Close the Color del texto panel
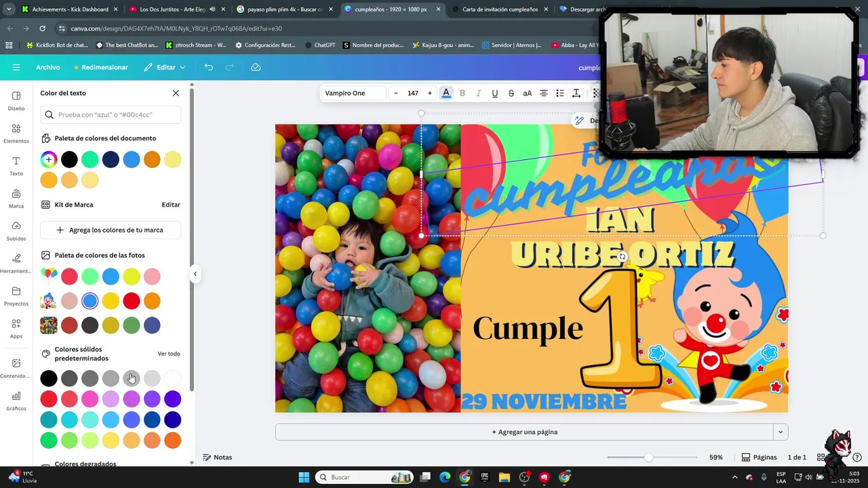The width and height of the screenshot is (868, 488). pos(176,93)
